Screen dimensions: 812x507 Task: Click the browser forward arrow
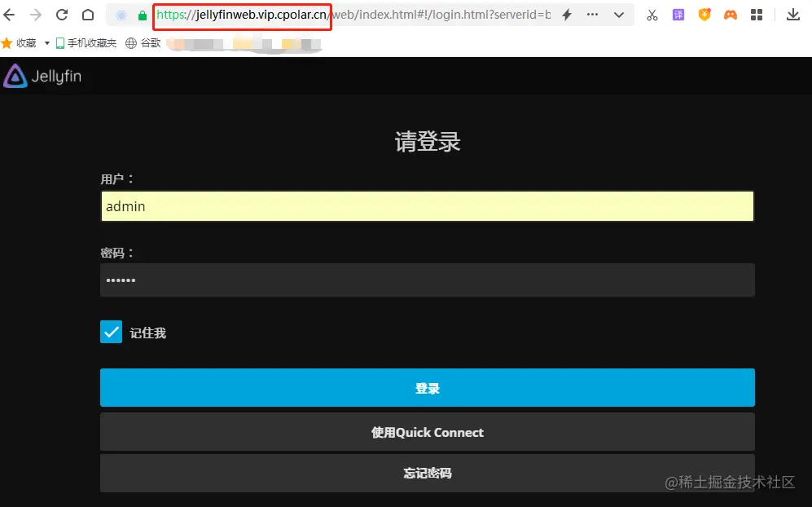[36, 15]
